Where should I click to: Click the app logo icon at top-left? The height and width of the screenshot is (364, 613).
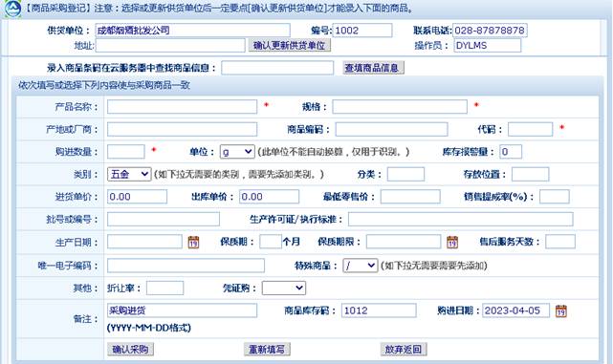[12, 9]
